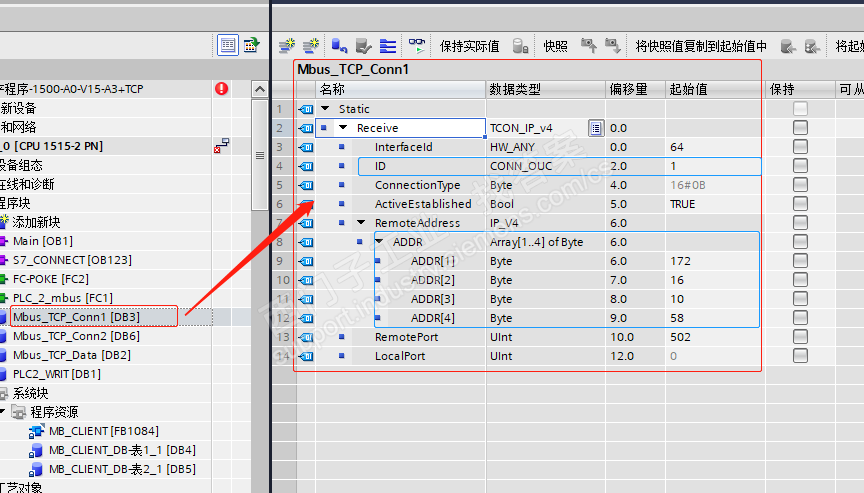This screenshot has height=493, width=864.
Task: Click the project tree scroll up arrow
Action: coord(260,89)
